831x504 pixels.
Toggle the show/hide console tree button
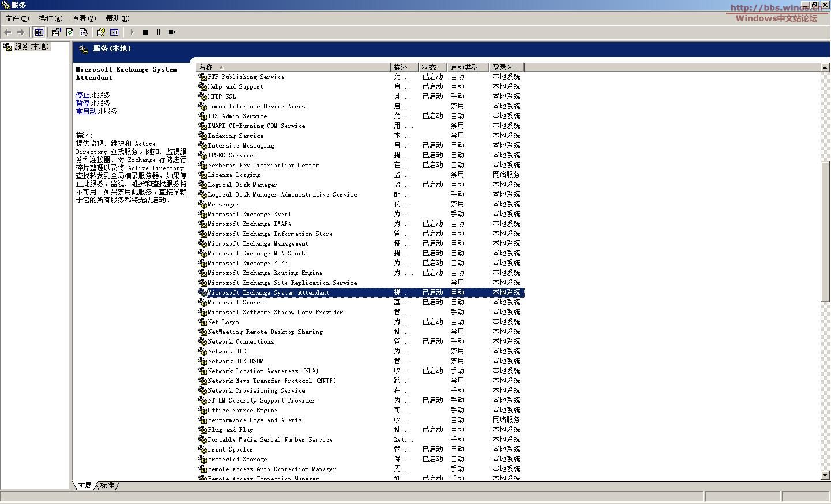(x=39, y=32)
